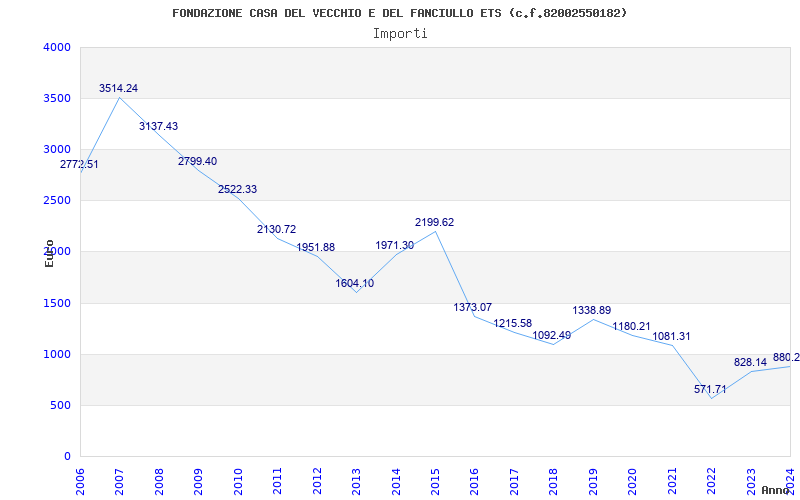This screenshot has height=500, width=800.
Task: Select the 500 y-axis tick label
Action: pyautogui.click(x=60, y=406)
